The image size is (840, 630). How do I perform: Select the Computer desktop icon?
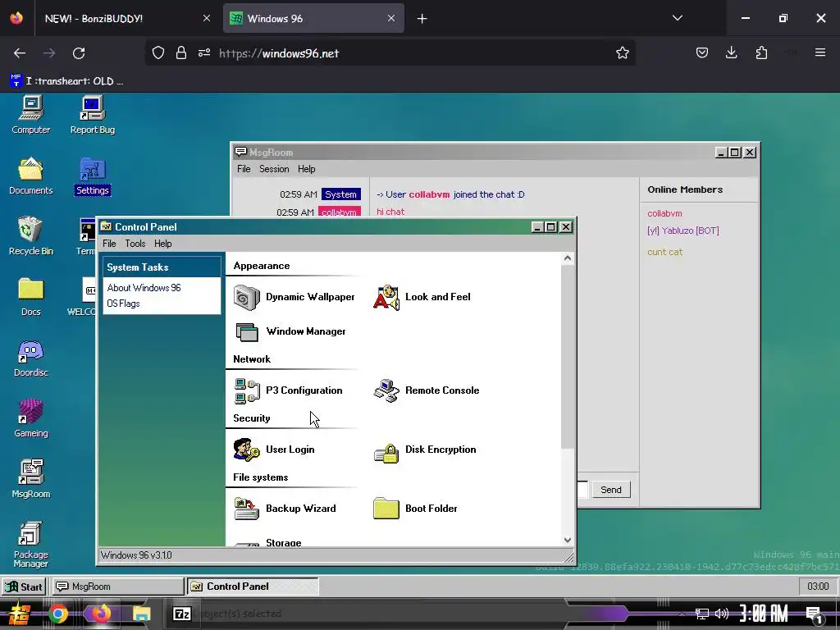click(31, 115)
